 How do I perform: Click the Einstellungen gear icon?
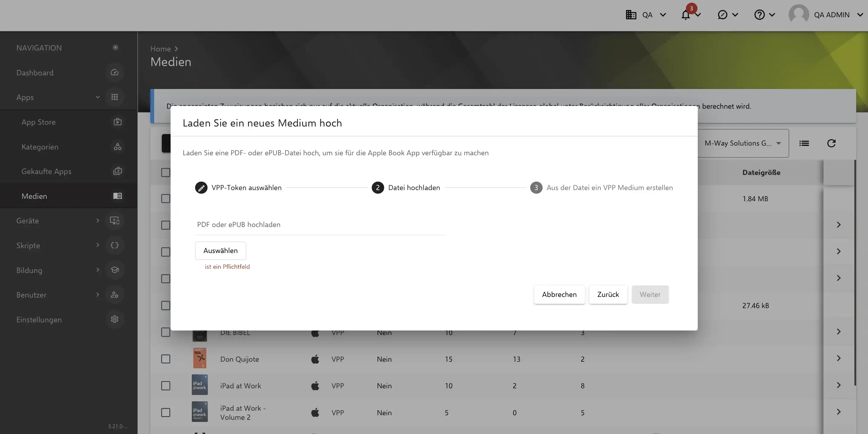tap(115, 319)
